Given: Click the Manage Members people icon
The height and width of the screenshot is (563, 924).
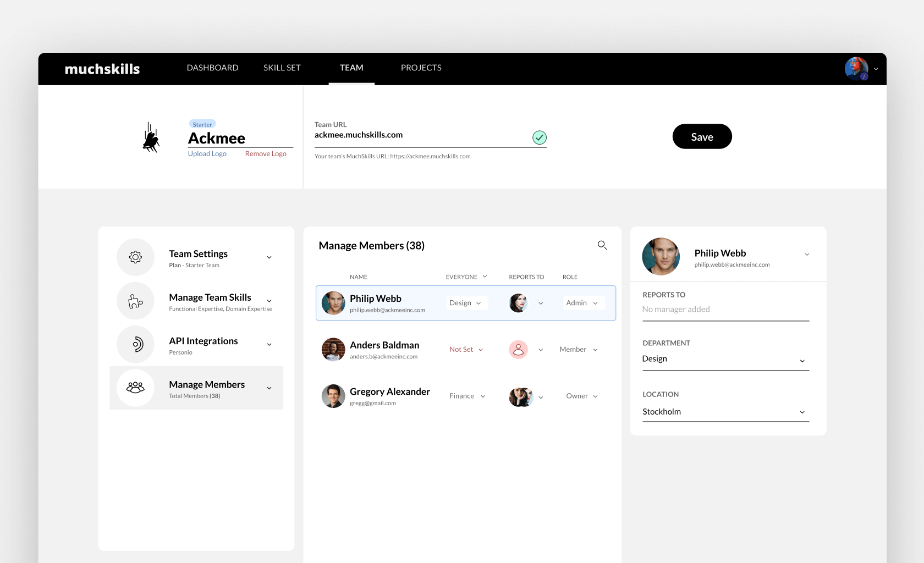Looking at the screenshot, I should coord(135,388).
